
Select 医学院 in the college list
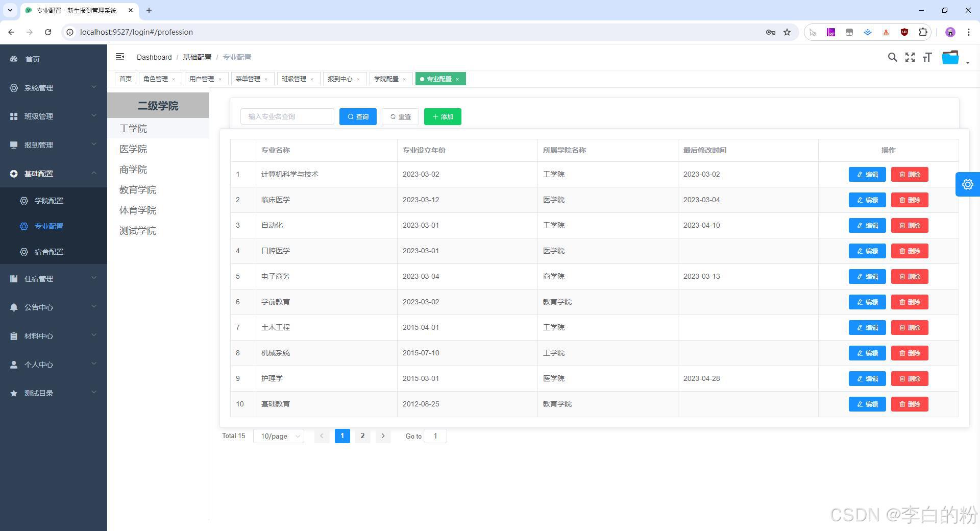pyautogui.click(x=158, y=149)
